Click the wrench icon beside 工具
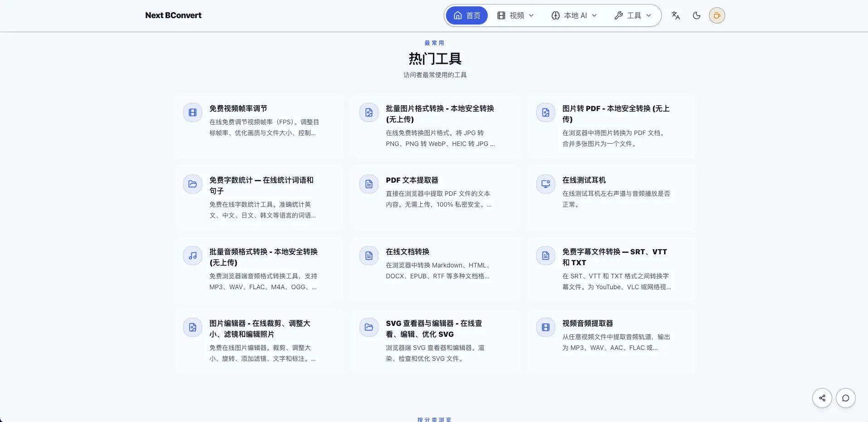 point(619,15)
